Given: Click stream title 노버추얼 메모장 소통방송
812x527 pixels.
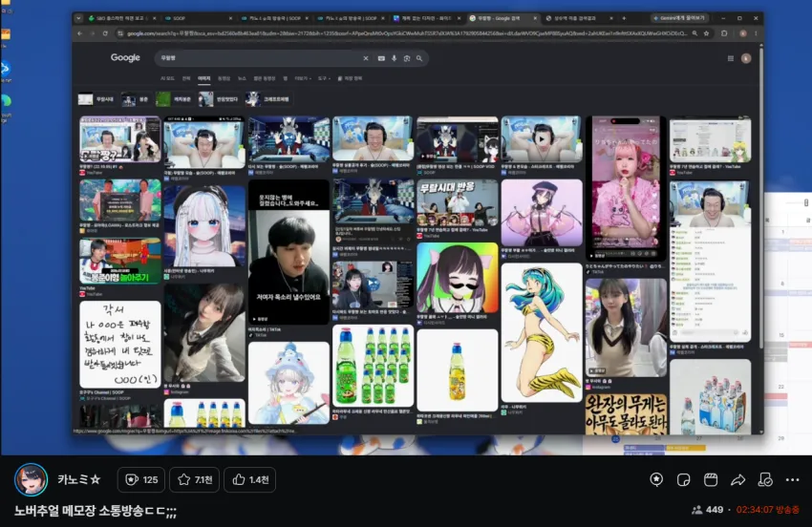Looking at the screenshot, I should 95,511.
